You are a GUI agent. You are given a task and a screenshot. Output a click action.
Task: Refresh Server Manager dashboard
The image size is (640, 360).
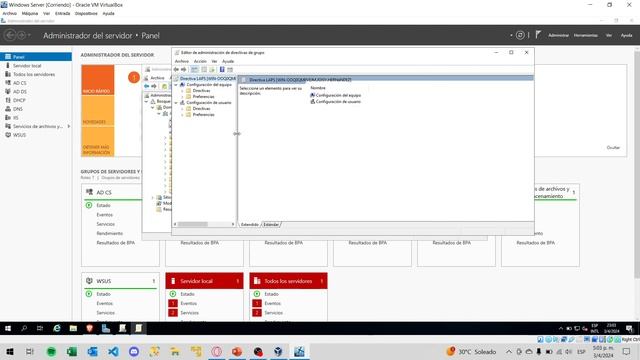(x=520, y=35)
